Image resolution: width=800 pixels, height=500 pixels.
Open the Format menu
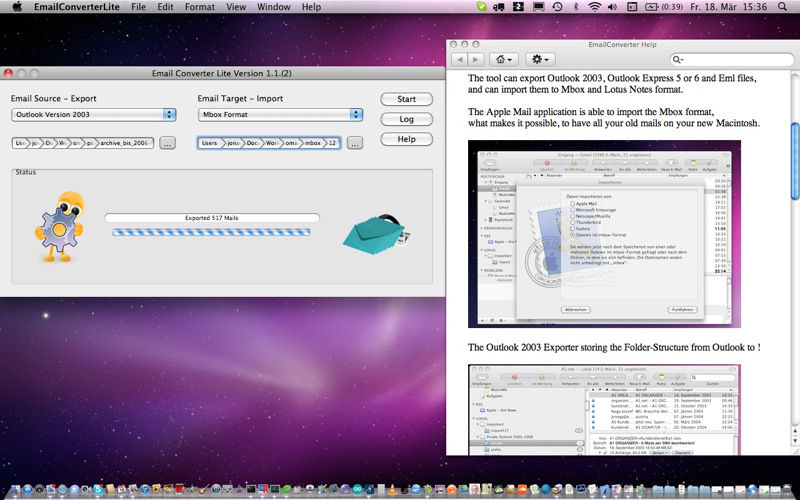click(199, 7)
